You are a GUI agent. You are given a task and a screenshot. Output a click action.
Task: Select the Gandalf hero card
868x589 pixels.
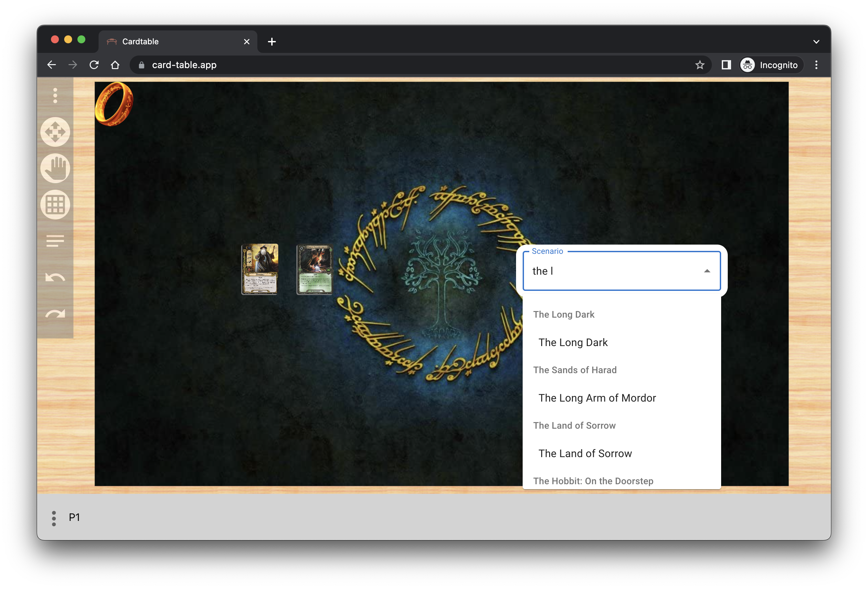(x=260, y=269)
